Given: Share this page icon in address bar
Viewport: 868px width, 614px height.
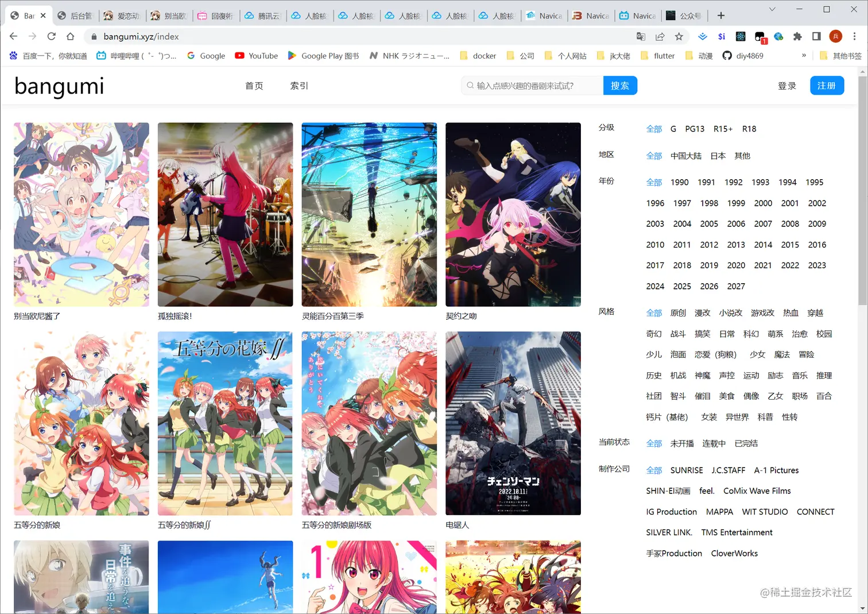Looking at the screenshot, I should pos(660,37).
